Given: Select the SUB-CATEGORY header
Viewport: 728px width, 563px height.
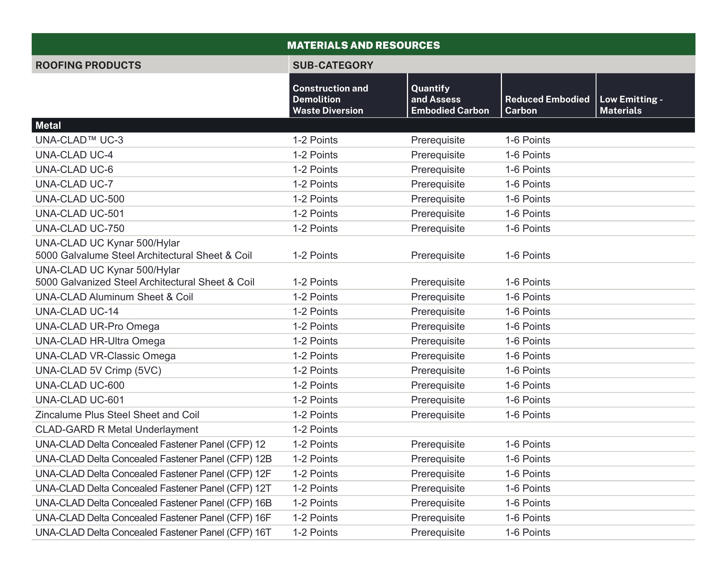Looking at the screenshot, I should (x=333, y=65).
